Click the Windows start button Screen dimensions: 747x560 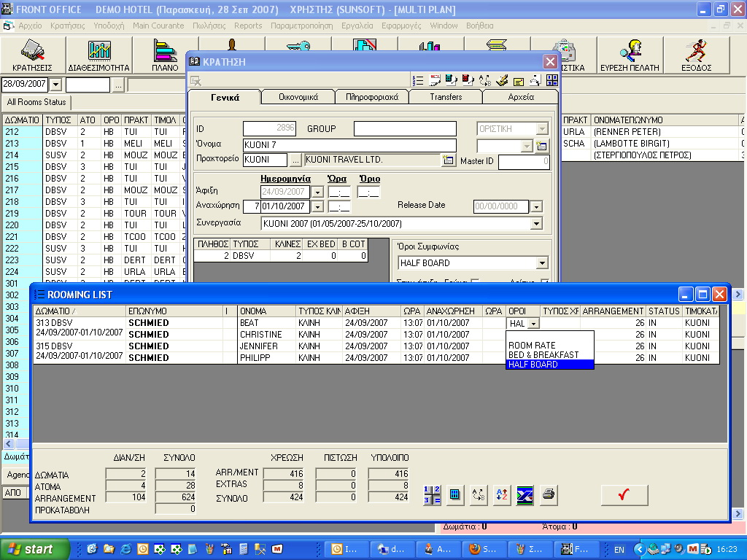[35, 549]
